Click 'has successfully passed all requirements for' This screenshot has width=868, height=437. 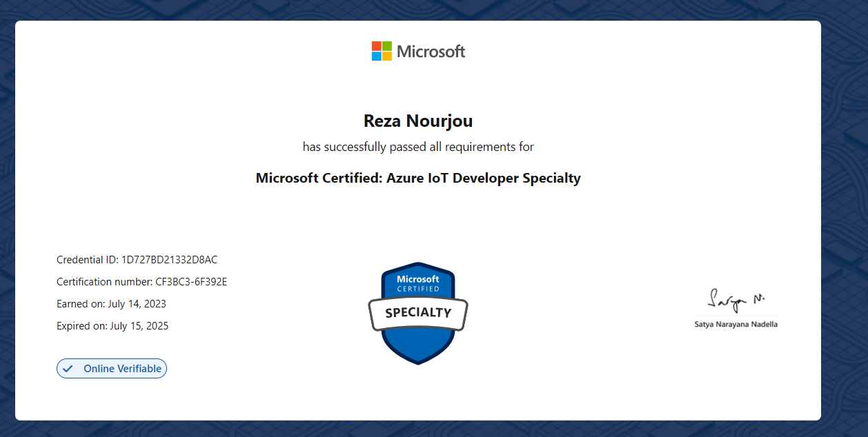[418, 147]
